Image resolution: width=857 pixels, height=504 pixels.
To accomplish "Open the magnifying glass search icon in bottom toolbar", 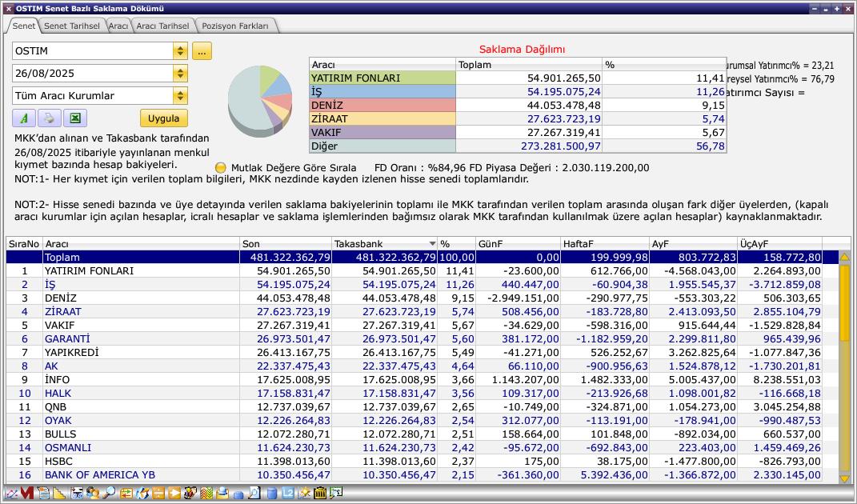I will pyautogui.click(x=109, y=493).
